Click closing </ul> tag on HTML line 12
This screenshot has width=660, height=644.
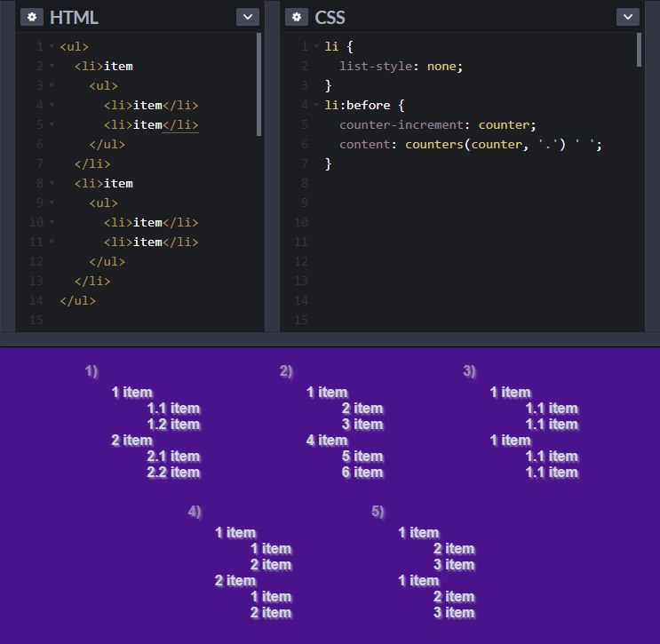(x=107, y=261)
